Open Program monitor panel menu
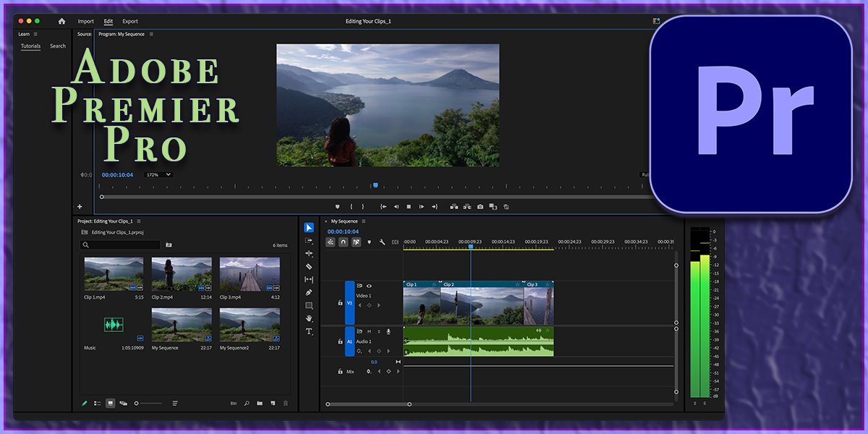This screenshot has width=868, height=434. 151,34
